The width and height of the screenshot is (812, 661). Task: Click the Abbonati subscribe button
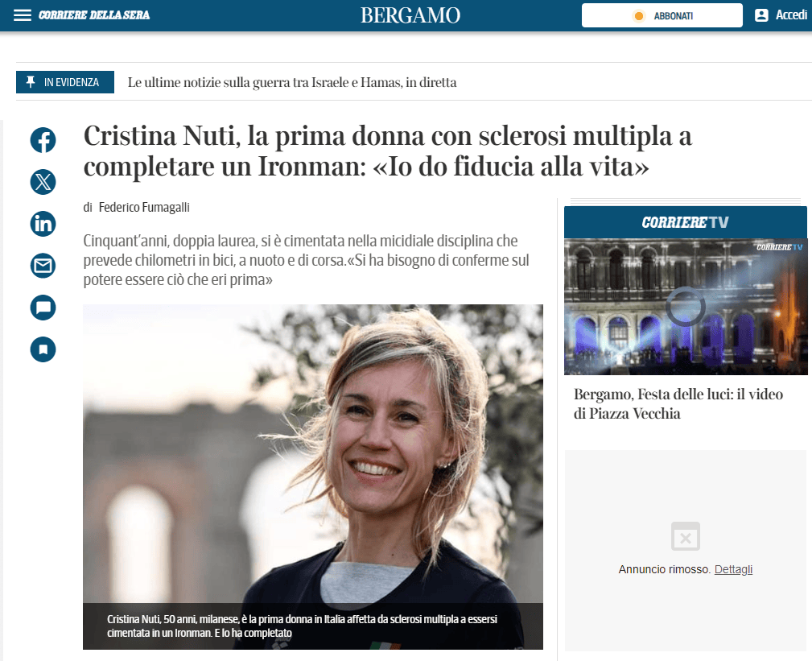coord(662,15)
